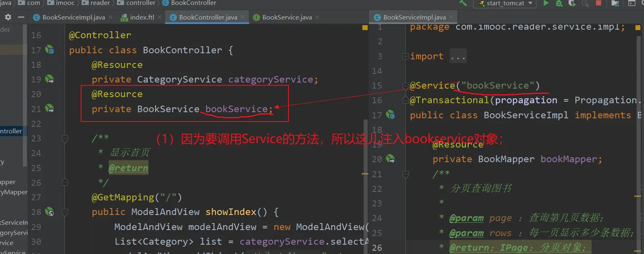The height and width of the screenshot is (254, 644).
Task: Click 'BookMapper' type in right editor
Action: (x=506, y=159)
